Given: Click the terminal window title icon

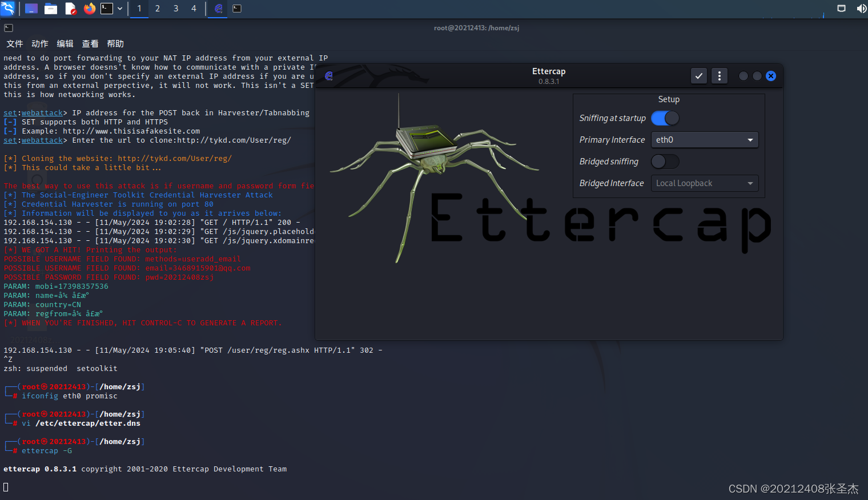Looking at the screenshot, I should [x=9, y=28].
